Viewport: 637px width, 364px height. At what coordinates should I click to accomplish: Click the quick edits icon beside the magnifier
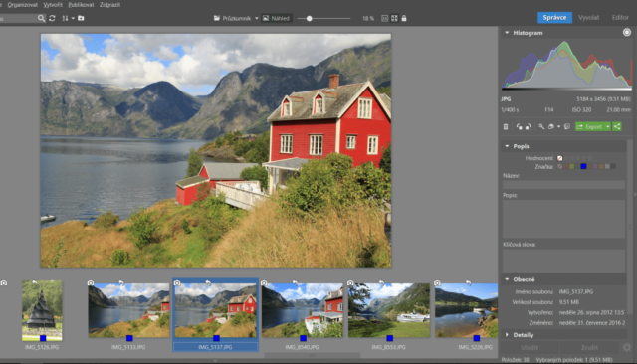coord(551,127)
